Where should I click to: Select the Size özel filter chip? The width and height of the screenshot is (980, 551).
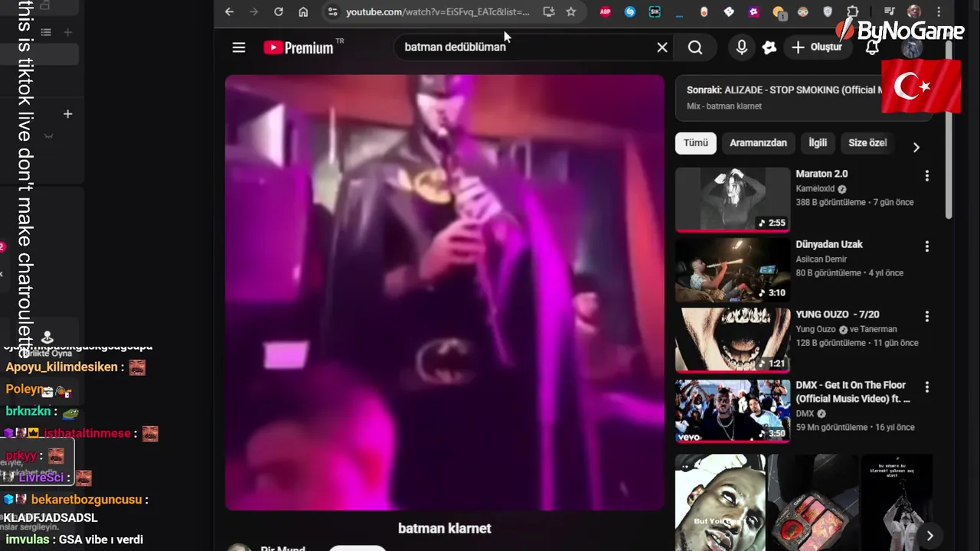click(x=867, y=143)
